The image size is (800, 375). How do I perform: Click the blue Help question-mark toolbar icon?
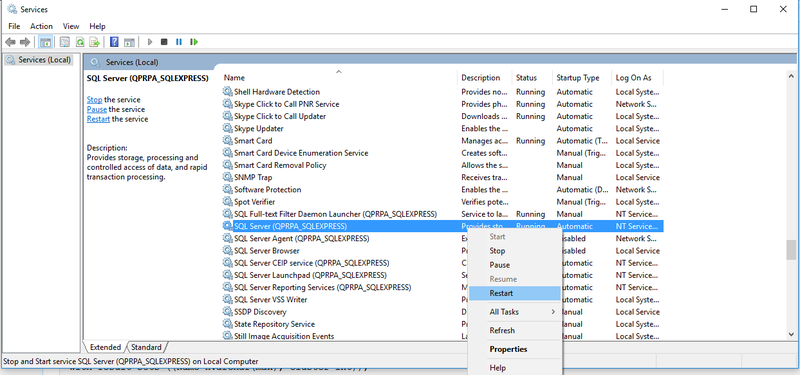pyautogui.click(x=115, y=42)
